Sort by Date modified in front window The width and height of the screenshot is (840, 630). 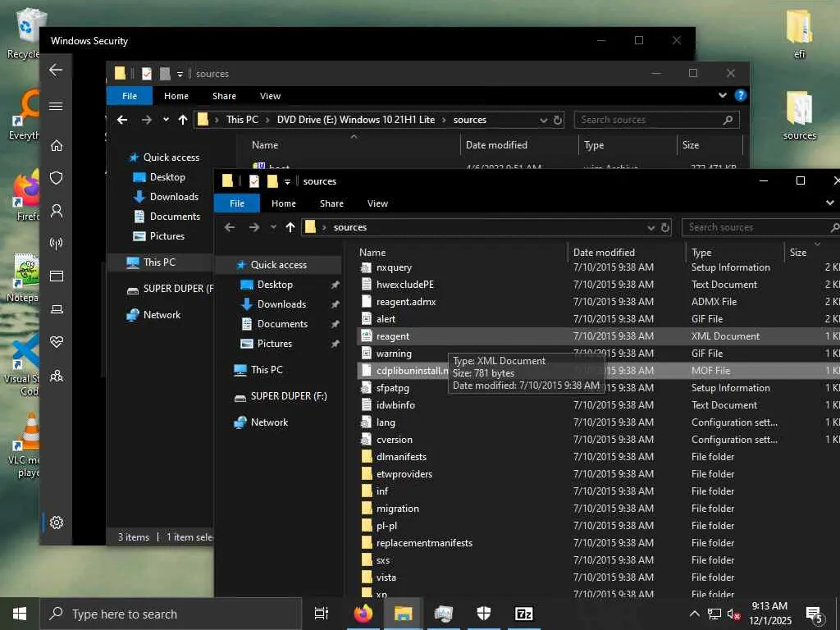coord(604,253)
